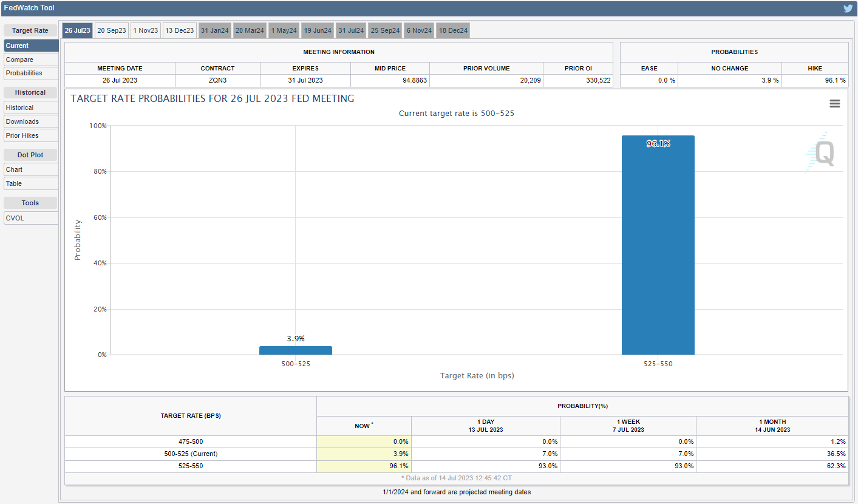Click the 1 WEEK 7 JUL 2023 header

click(x=628, y=426)
